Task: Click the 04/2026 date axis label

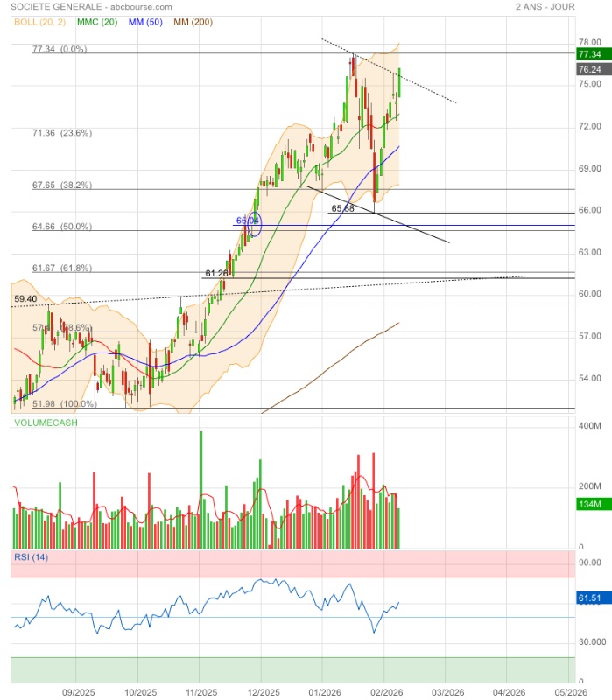Action: 509,692
